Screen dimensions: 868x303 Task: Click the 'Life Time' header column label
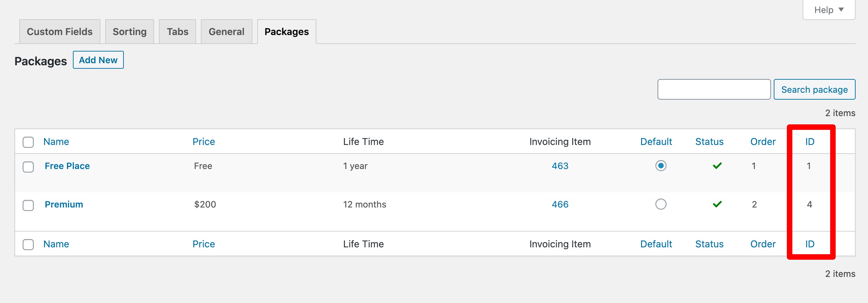[363, 142]
